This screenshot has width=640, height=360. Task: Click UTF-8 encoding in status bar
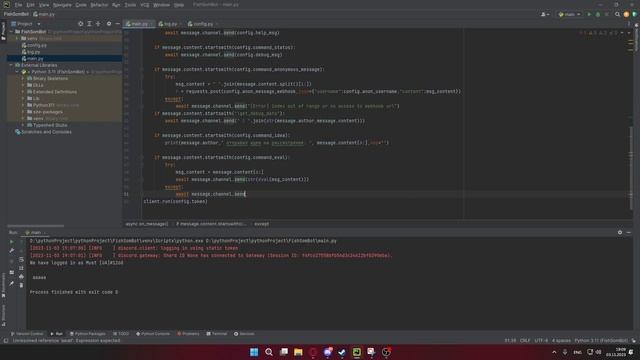541,340
